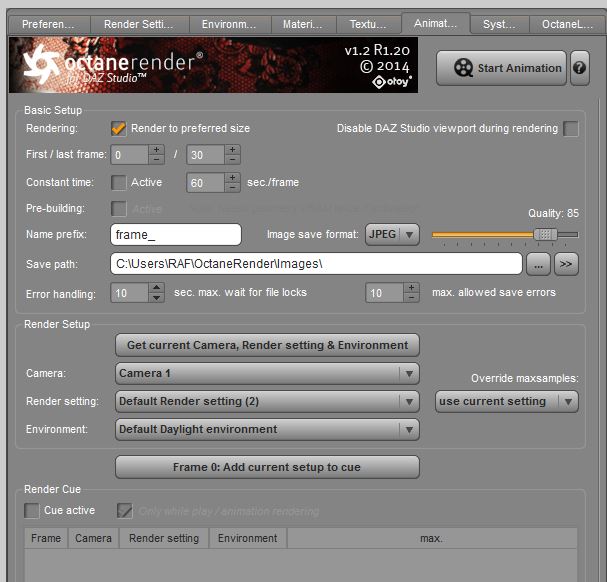607x582 pixels.
Task: Decrease the sec./frame value
Action: (x=232, y=187)
